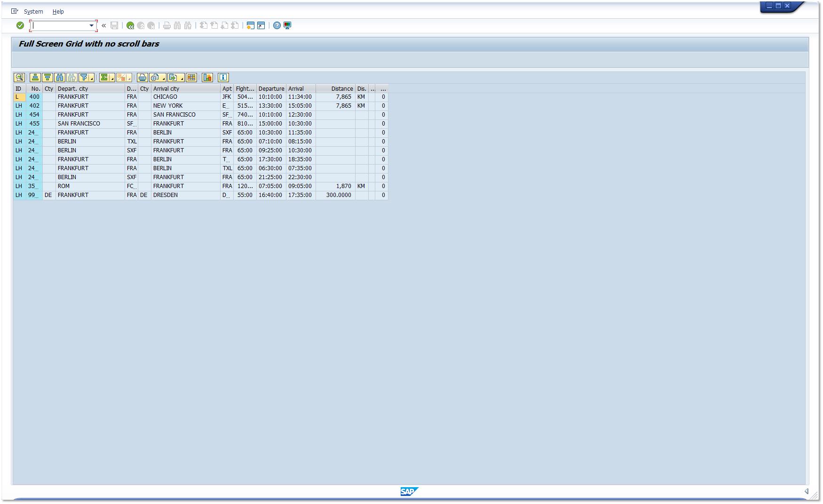Open Help via blue question mark icon
The width and height of the screenshot is (823, 504).
(277, 25)
